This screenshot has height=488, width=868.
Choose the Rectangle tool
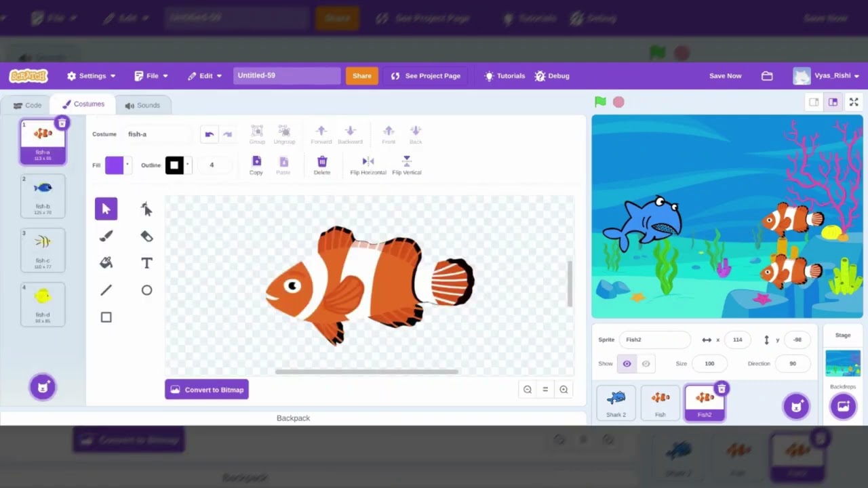[106, 317]
